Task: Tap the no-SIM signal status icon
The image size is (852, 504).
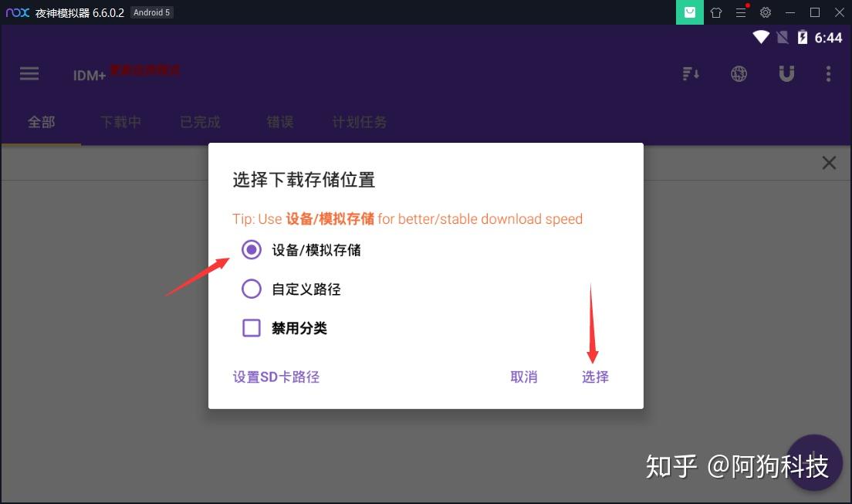Action: click(783, 37)
